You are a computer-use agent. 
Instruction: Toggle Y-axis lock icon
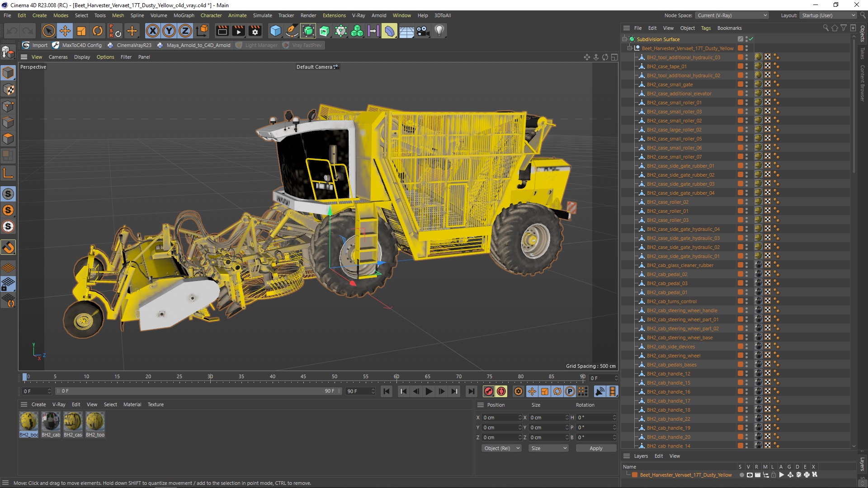pyautogui.click(x=169, y=31)
